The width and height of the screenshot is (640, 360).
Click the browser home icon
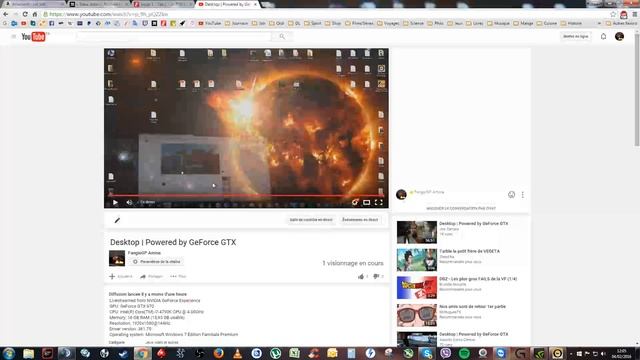pyautogui.click(x=35, y=14)
